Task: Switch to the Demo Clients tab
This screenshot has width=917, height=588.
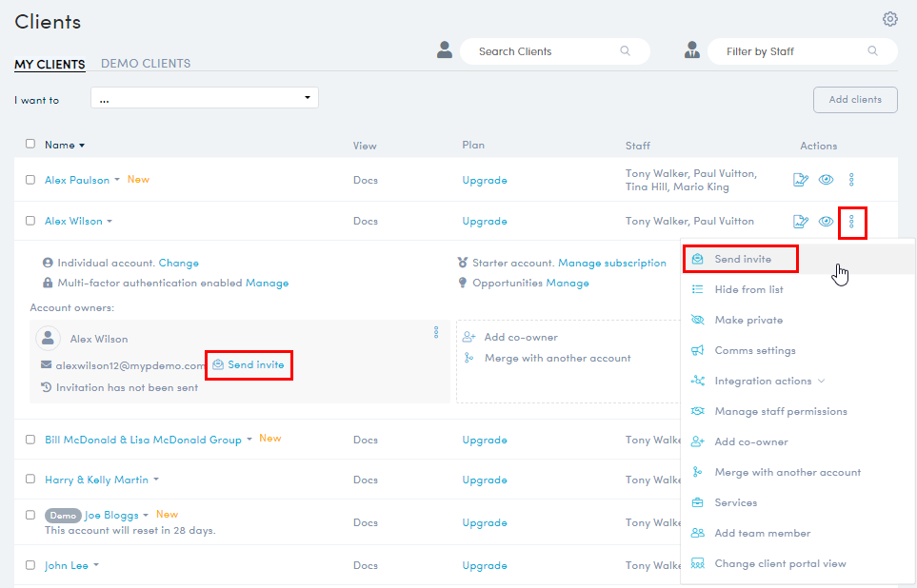Action: pos(146,64)
